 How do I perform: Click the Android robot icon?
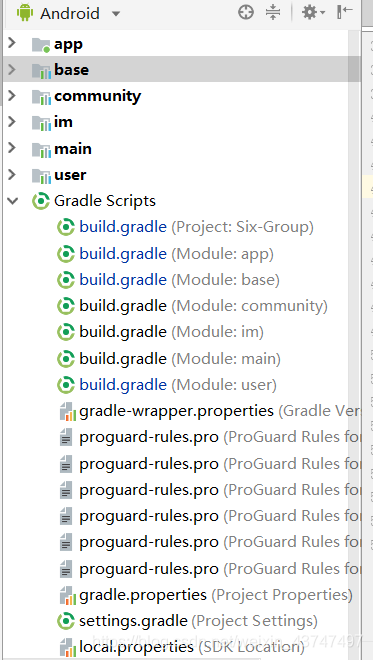(x=24, y=13)
